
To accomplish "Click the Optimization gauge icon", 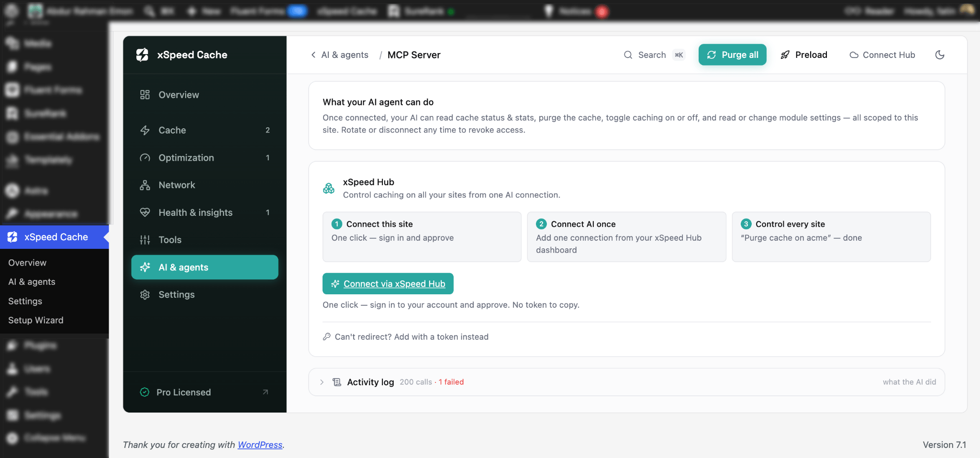I will click(145, 157).
